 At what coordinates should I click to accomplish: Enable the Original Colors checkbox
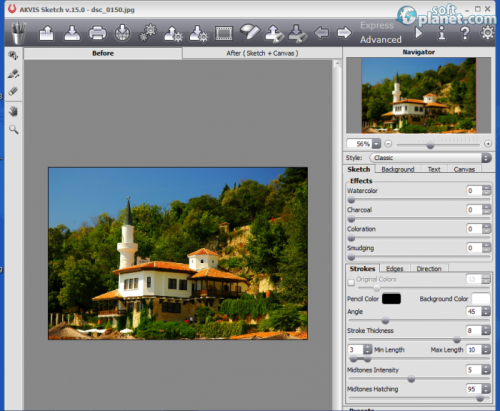click(351, 282)
